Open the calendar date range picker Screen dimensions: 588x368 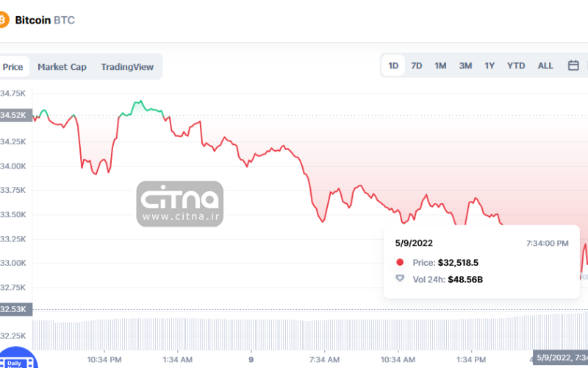point(573,66)
